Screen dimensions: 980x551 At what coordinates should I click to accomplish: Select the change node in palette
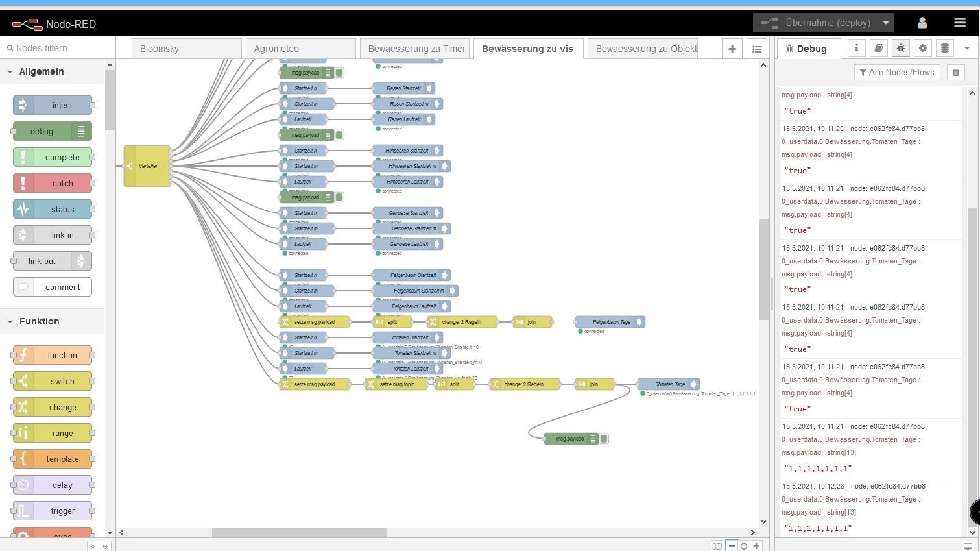point(53,407)
